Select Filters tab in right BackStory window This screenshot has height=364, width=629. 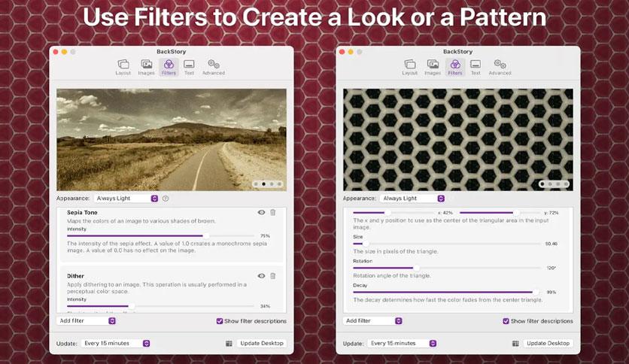click(455, 67)
